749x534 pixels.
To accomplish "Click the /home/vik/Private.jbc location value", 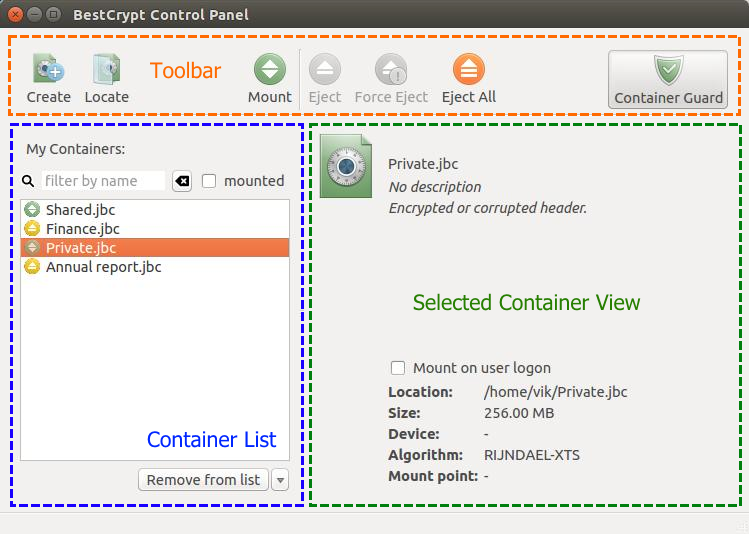I will click(x=556, y=392).
